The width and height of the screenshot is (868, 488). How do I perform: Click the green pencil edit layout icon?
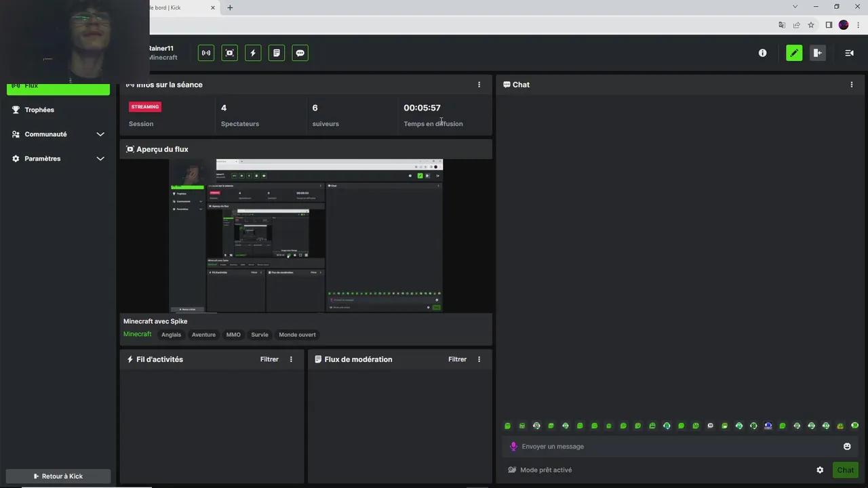794,53
